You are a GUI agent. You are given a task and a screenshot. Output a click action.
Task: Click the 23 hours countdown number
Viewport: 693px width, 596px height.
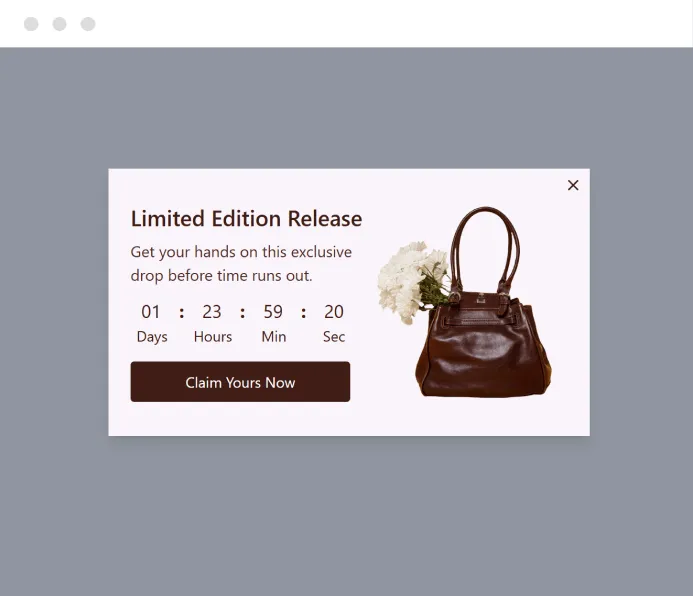(212, 312)
